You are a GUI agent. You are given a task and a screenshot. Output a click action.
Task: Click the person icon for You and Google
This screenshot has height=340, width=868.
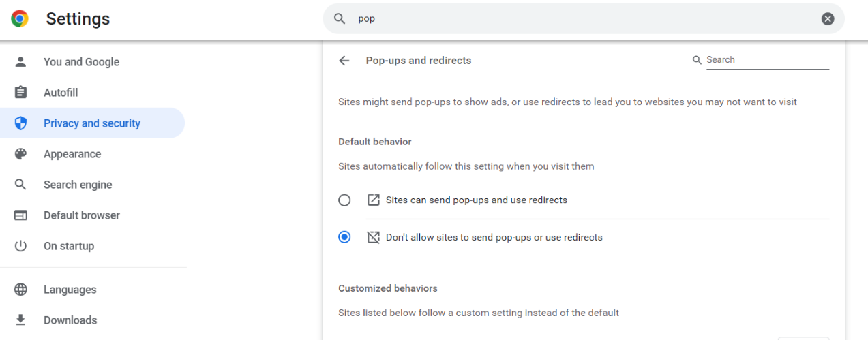coord(20,62)
